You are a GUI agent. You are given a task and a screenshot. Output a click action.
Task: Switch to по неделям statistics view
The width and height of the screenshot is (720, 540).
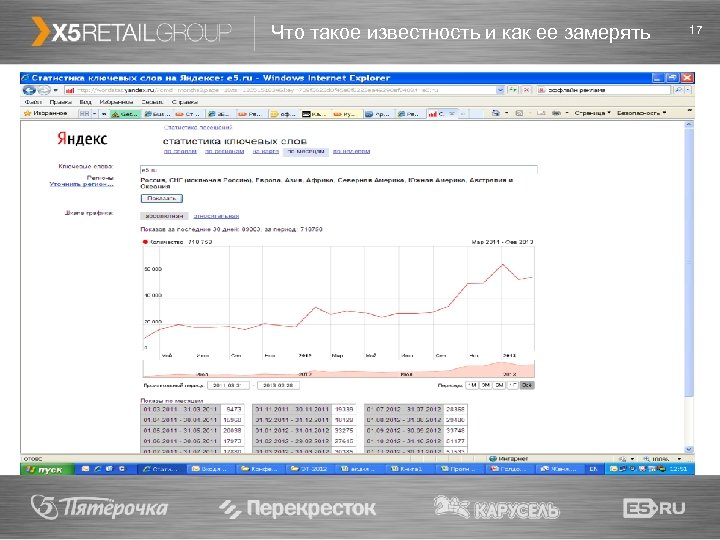pos(351,151)
